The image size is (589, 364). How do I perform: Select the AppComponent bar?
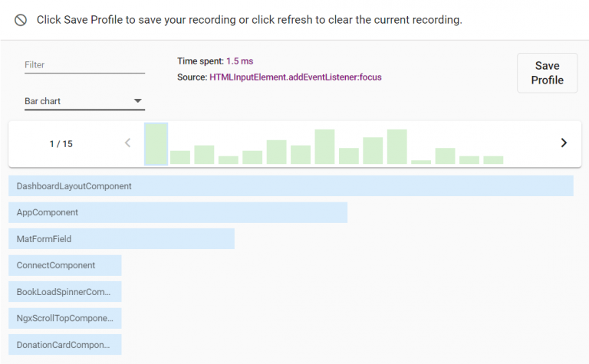178,212
